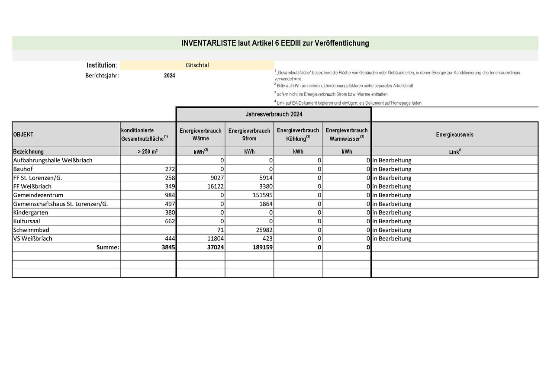Select the Energieverbrauch Wärme column header
Viewport: 554px width, 392px height.
201,135
